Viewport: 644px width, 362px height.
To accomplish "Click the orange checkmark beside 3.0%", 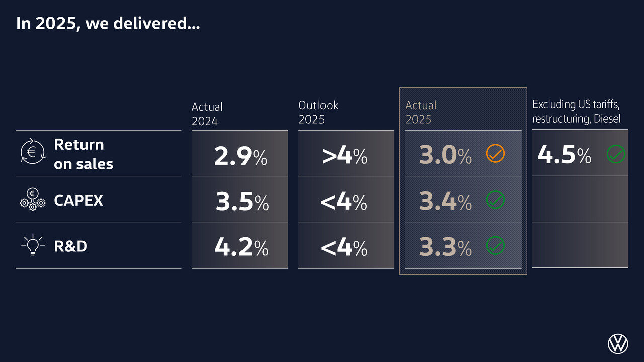I will 496,154.
